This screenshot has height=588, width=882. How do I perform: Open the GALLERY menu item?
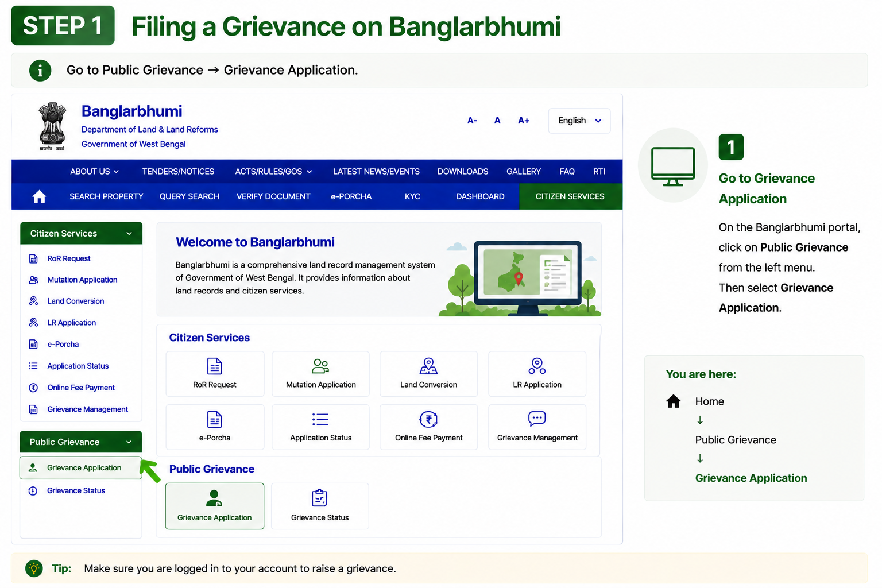(x=524, y=172)
